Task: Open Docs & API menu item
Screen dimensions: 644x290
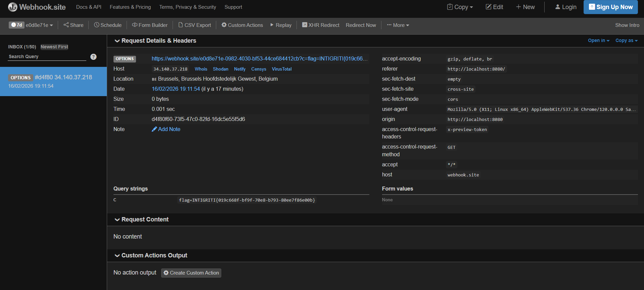Action: pyautogui.click(x=89, y=7)
